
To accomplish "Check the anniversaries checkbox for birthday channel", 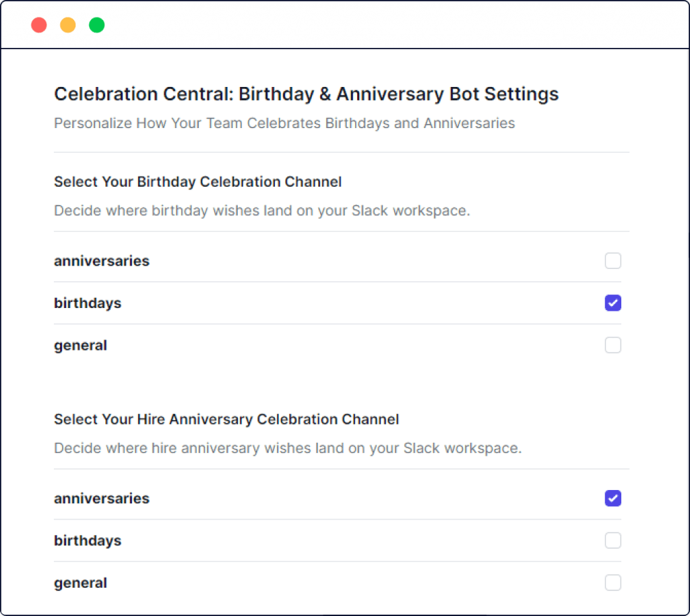I will pyautogui.click(x=613, y=261).
